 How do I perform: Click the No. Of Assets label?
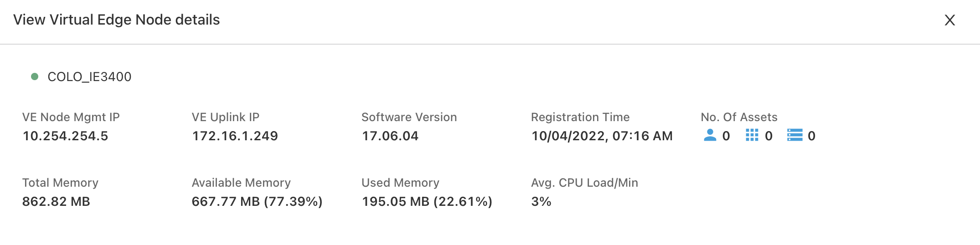[x=739, y=117]
